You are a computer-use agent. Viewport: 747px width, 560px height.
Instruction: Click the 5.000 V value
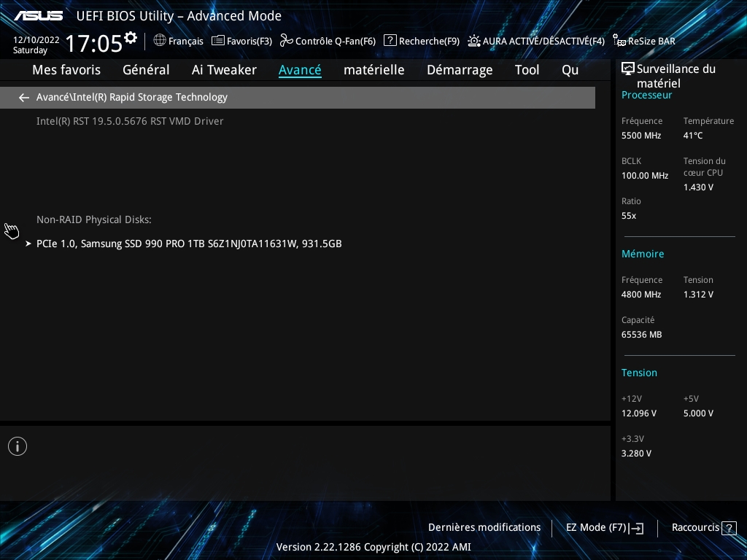pos(698,413)
